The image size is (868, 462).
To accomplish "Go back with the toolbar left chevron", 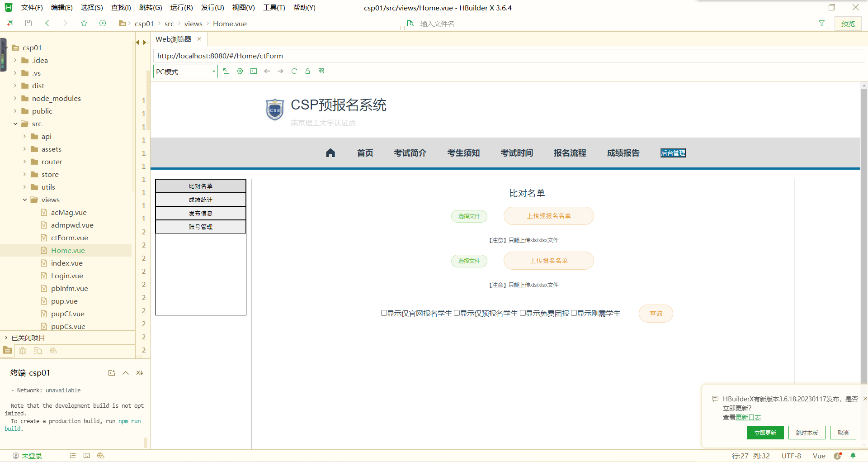I will [47, 23].
